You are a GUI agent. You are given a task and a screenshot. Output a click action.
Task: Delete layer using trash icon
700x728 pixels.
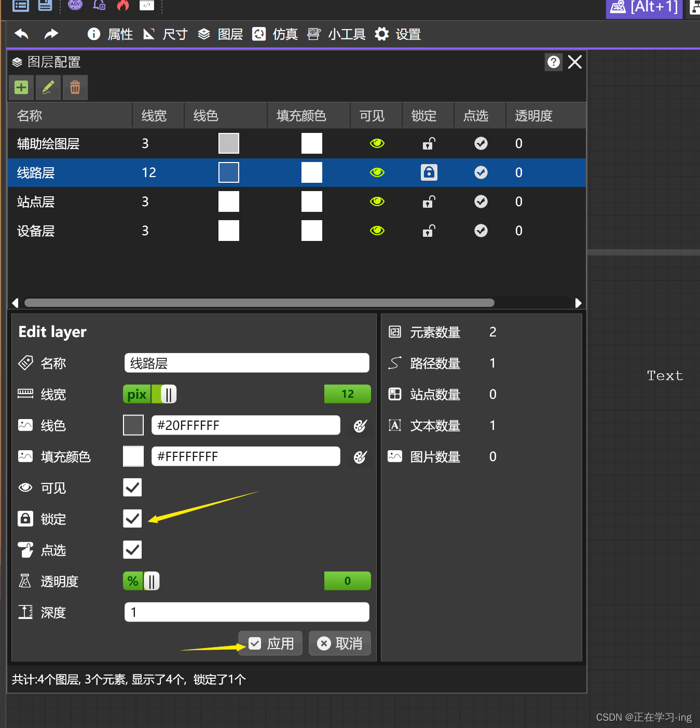point(75,87)
